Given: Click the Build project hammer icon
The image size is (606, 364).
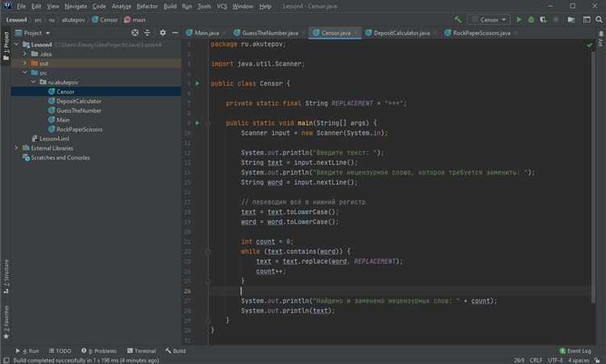Looking at the screenshot, I should [457, 19].
